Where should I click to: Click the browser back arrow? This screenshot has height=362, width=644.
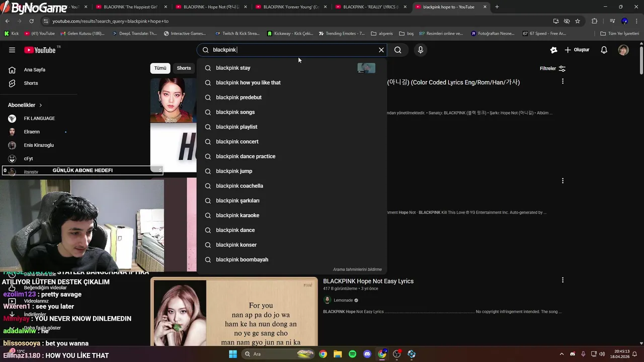(7, 21)
